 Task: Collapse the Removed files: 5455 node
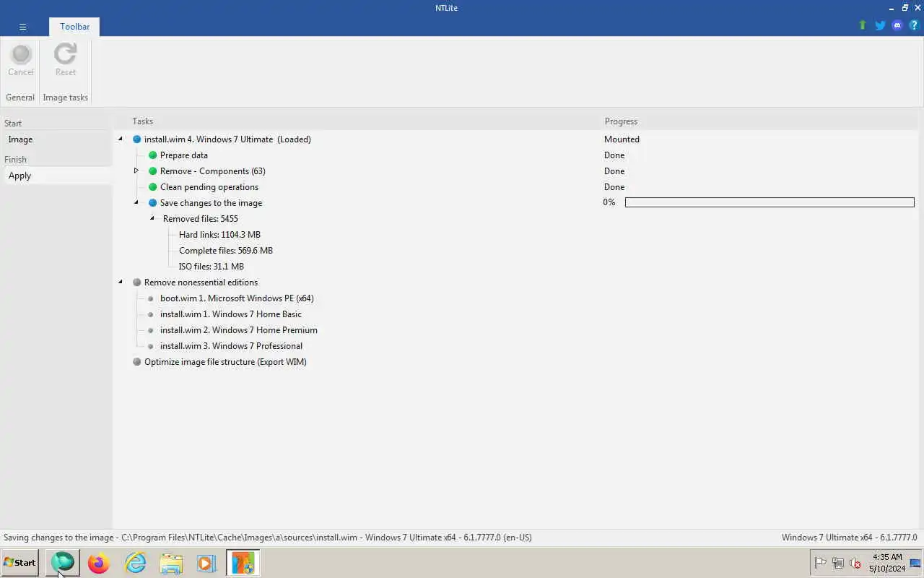click(152, 219)
